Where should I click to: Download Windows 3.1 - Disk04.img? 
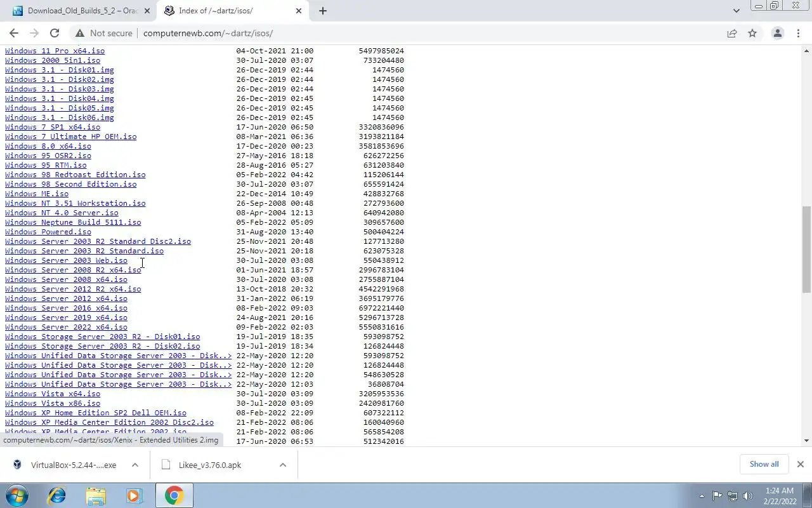tap(60, 98)
